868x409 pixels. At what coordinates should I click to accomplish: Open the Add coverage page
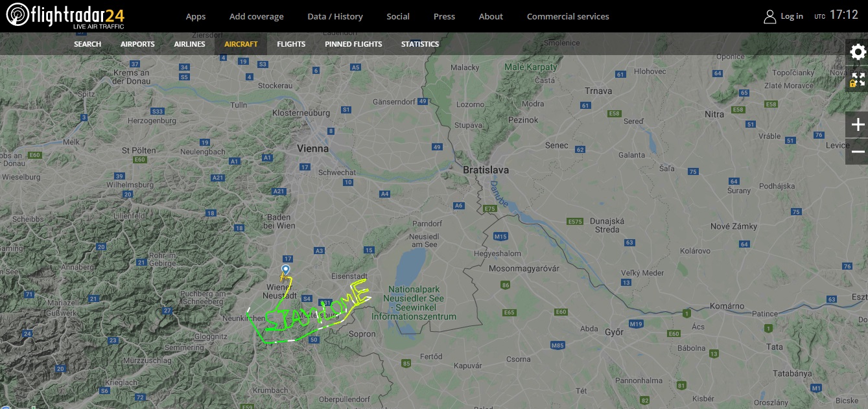[x=257, y=16]
